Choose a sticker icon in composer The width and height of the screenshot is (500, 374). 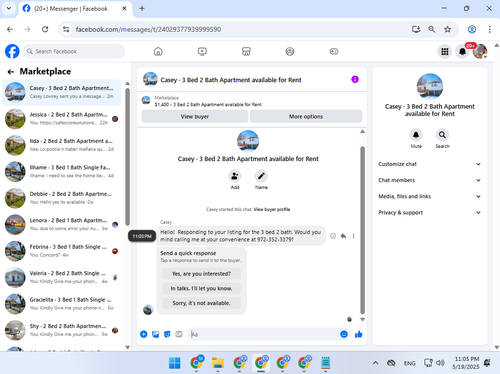coord(167,334)
